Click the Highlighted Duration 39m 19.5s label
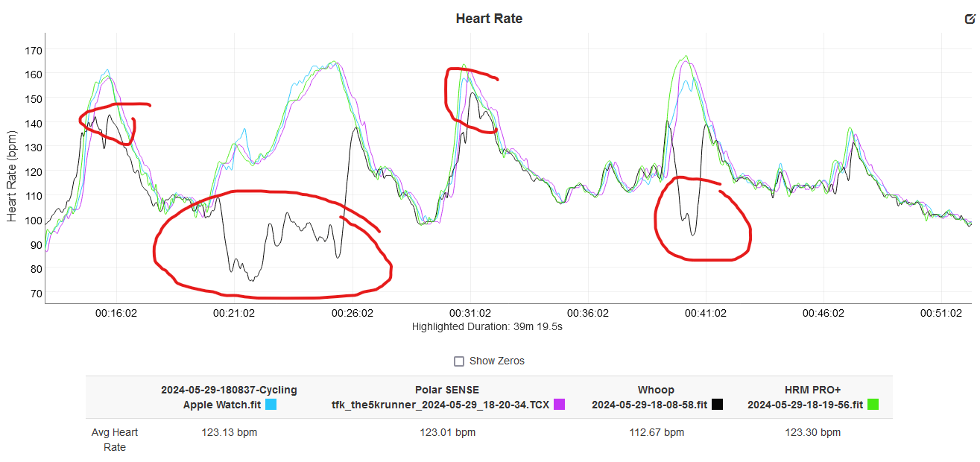The image size is (980, 462). click(490, 326)
